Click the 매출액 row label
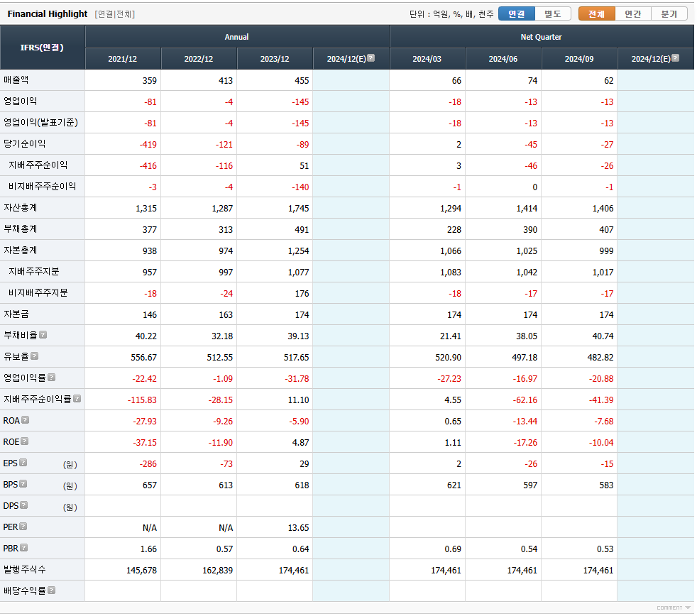Image resolution: width=697 pixels, height=616 pixels. (16, 80)
